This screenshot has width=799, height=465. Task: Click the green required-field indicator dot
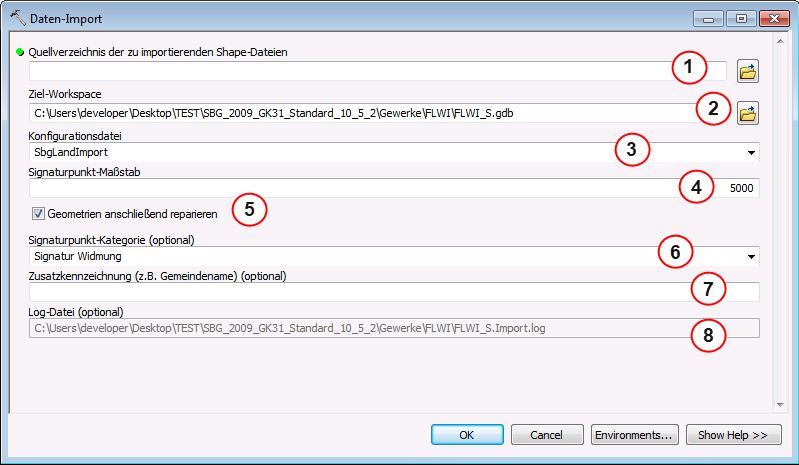point(20,52)
